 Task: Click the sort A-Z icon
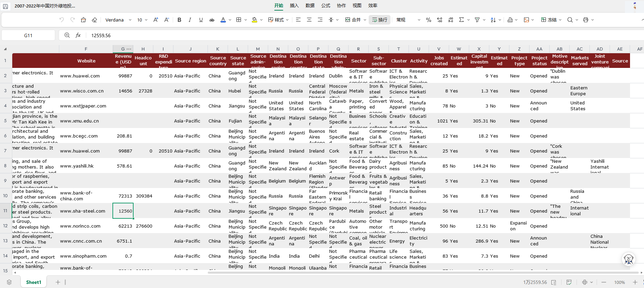(493, 20)
